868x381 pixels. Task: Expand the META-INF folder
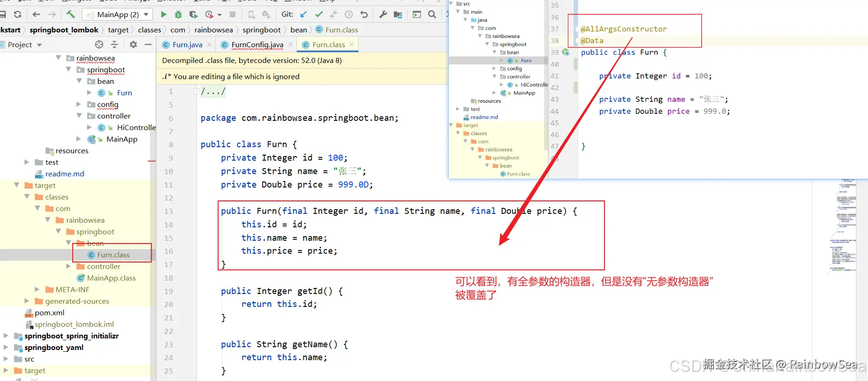(38, 289)
